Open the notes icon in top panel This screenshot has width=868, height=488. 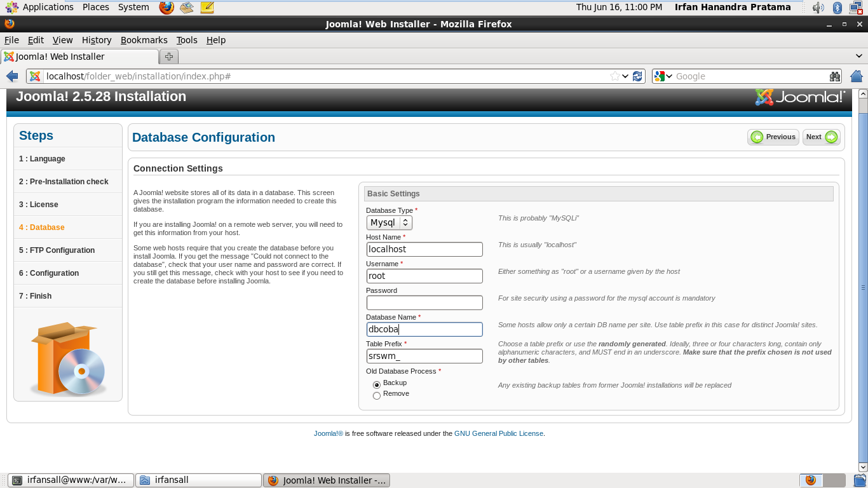point(207,8)
